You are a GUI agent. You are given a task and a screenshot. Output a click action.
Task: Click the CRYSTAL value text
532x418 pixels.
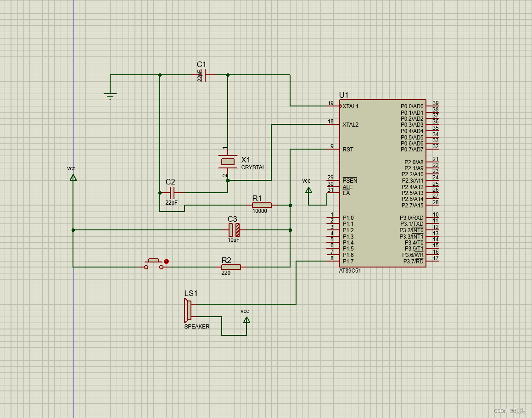pyautogui.click(x=253, y=167)
